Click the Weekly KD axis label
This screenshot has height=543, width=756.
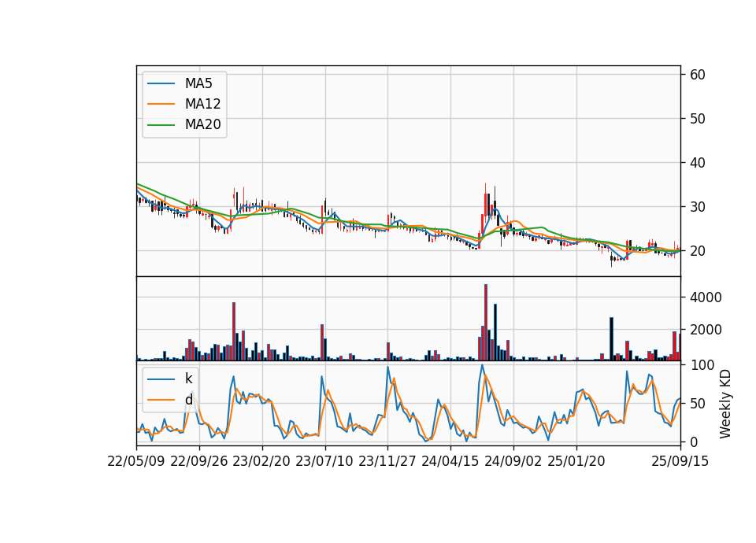click(x=724, y=404)
